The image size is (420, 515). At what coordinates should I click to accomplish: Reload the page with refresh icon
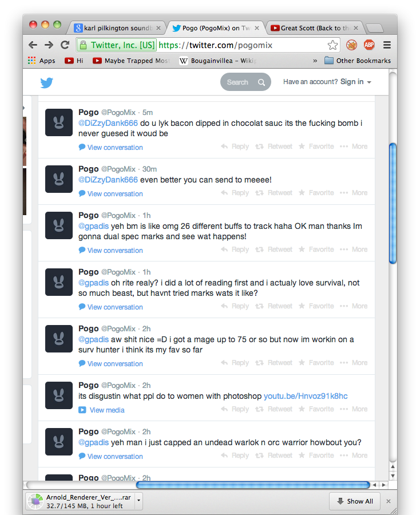click(x=65, y=45)
